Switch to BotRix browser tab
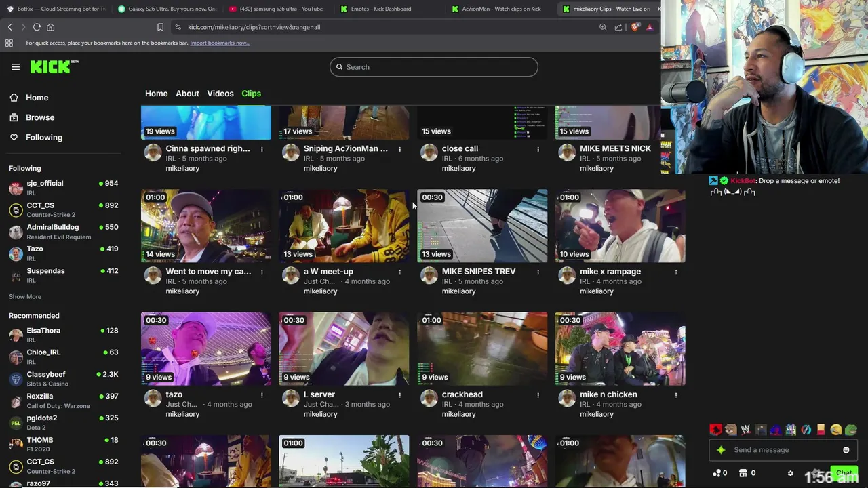Viewport: 868px width, 488px height. 56,9
